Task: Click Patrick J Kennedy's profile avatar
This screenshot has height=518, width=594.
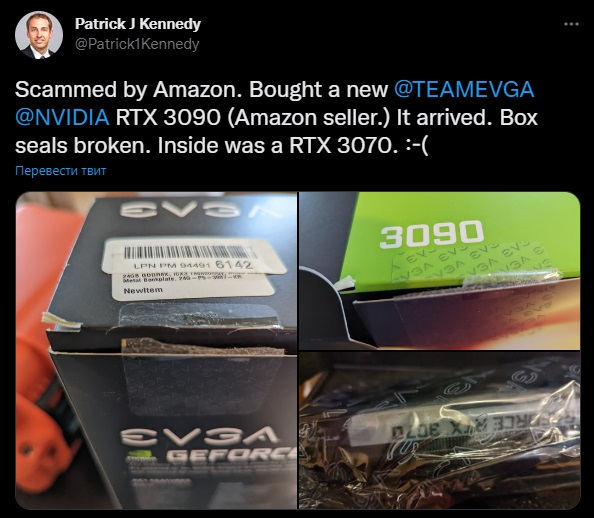Action: click(39, 35)
